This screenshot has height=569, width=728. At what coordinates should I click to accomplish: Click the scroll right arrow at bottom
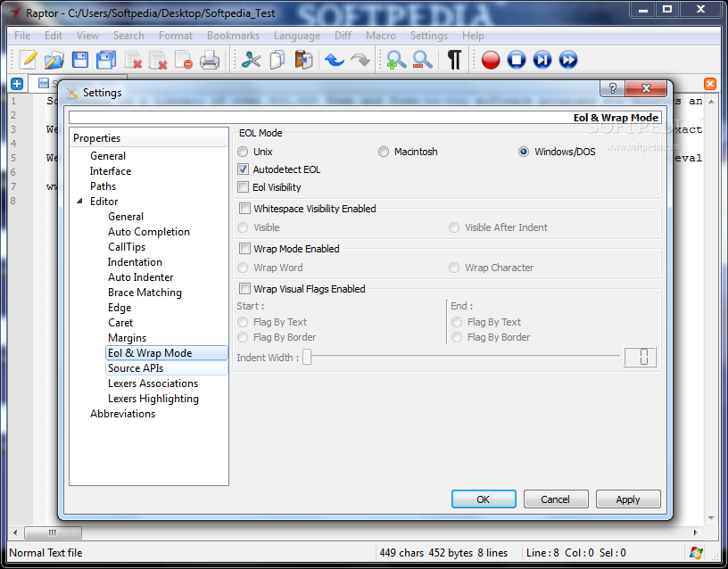point(696,532)
